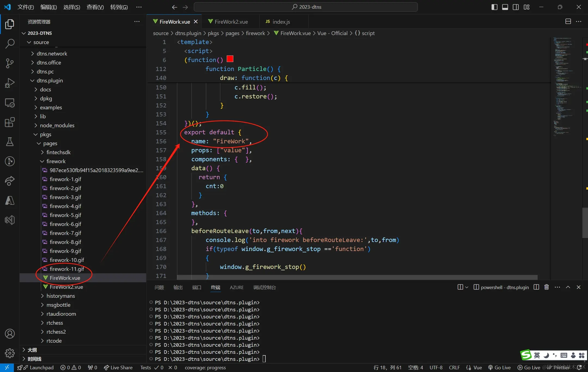Image resolution: width=588 pixels, height=372 pixels.
Task: Split the editor right
Action: [x=568, y=21]
